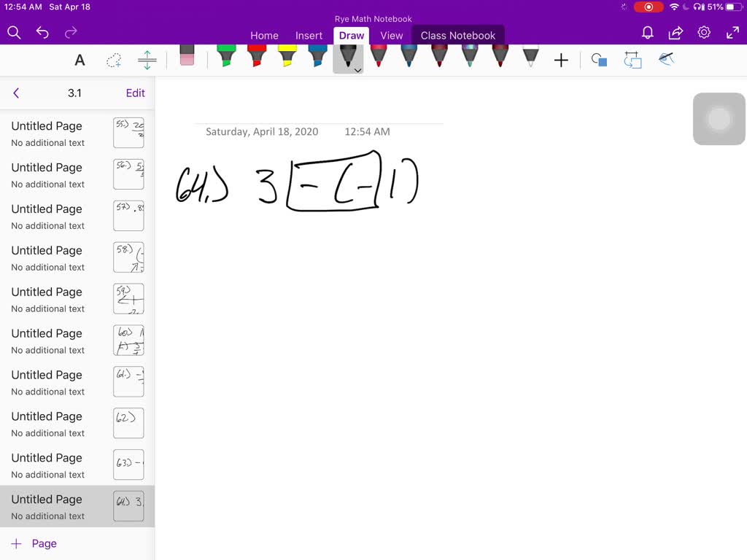Select the pink Eraser tool
747x560 pixels.
pos(187,57)
